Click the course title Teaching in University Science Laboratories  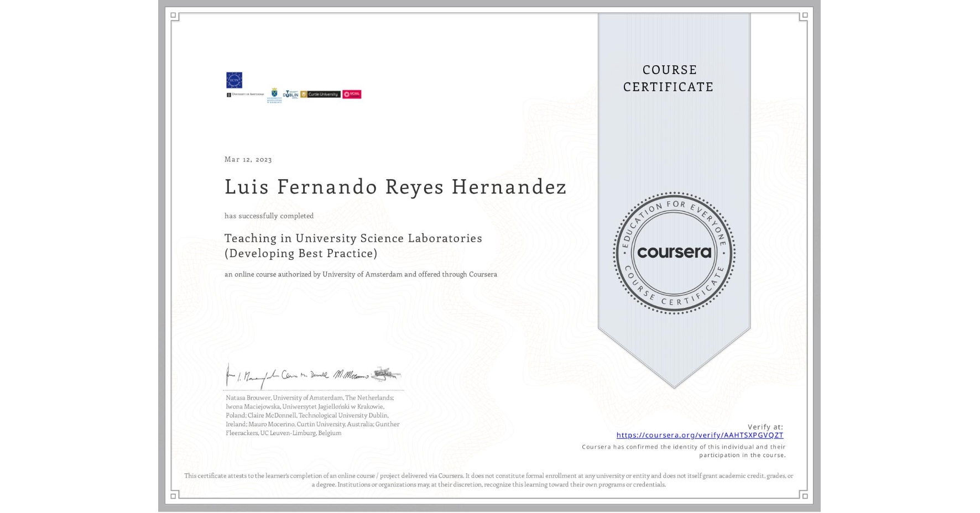[353, 238]
